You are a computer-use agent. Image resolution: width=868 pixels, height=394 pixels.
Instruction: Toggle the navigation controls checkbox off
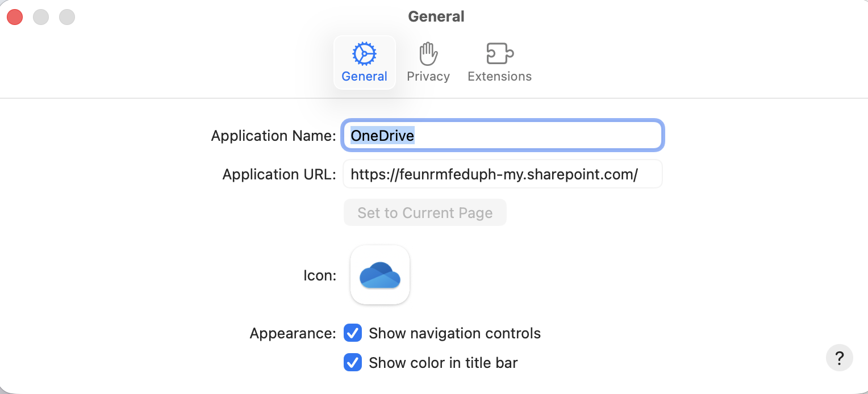click(x=353, y=333)
